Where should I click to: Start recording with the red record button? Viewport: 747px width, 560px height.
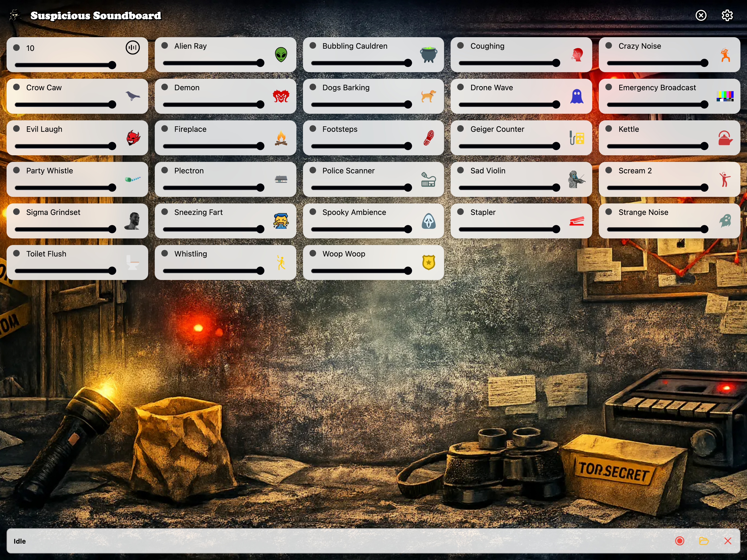(680, 541)
